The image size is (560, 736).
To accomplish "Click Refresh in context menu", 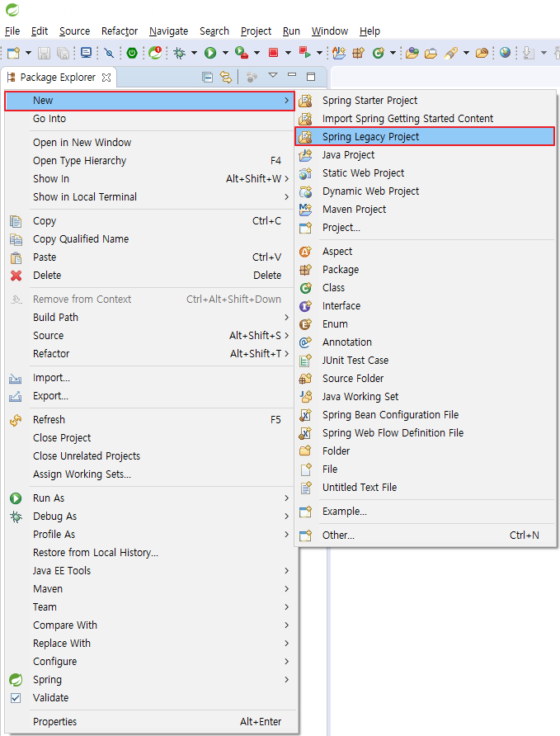I will click(150, 420).
